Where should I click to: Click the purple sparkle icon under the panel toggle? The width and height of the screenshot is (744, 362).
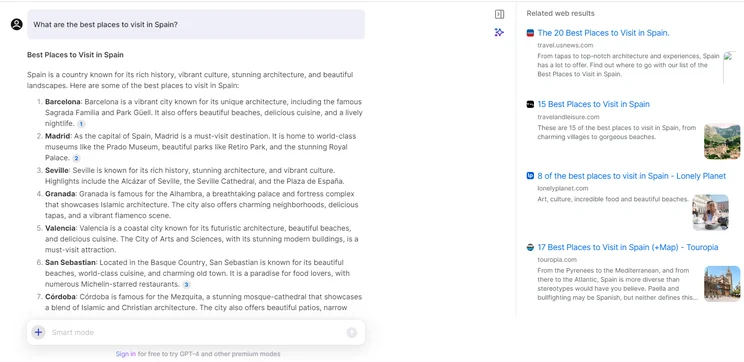pos(499,32)
